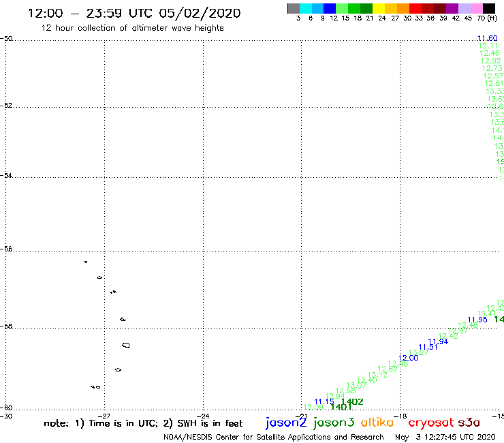This screenshot has height=443, width=504.
Task: Click the longitude label -30
Action: click(6, 416)
